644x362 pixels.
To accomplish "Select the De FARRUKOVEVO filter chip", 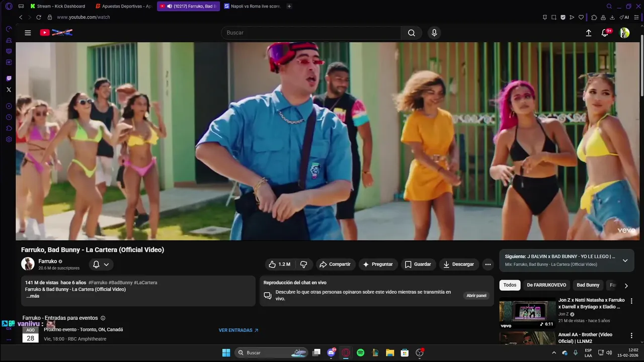I will point(546,285).
